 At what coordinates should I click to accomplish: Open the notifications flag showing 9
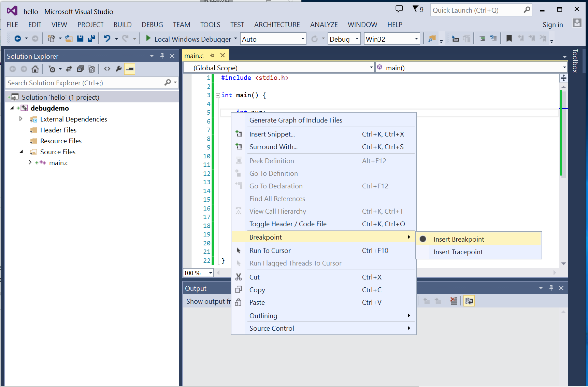pyautogui.click(x=418, y=9)
